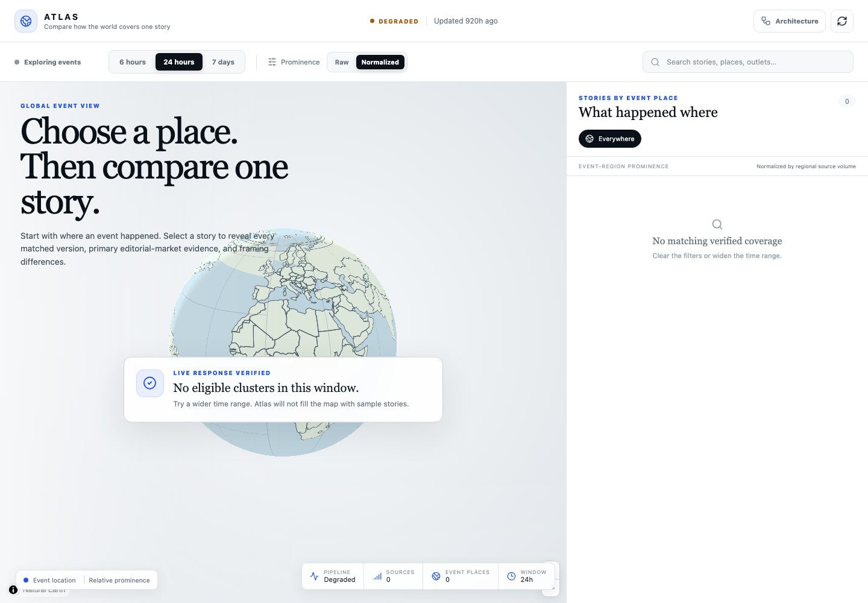Click the search magnifier icon in the search box
Viewport: 868px width, 603px height.
655,62
